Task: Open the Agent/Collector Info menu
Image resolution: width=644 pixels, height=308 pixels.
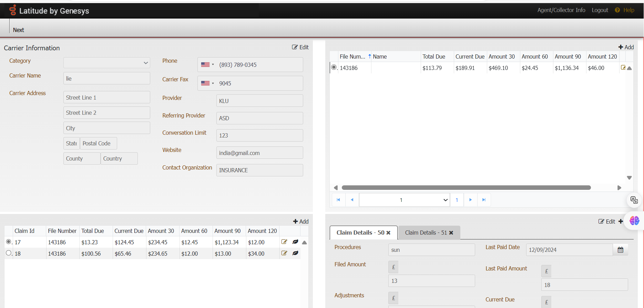Action: point(561,10)
